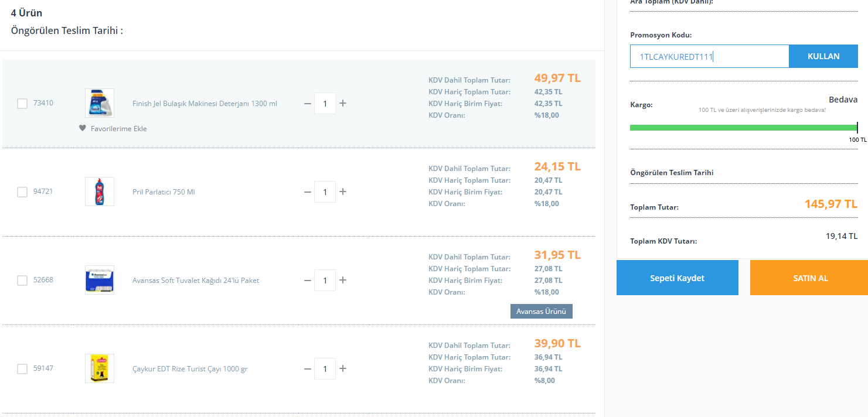This screenshot has width=868, height=417.
Task: Click product code 59147
Action: point(43,368)
